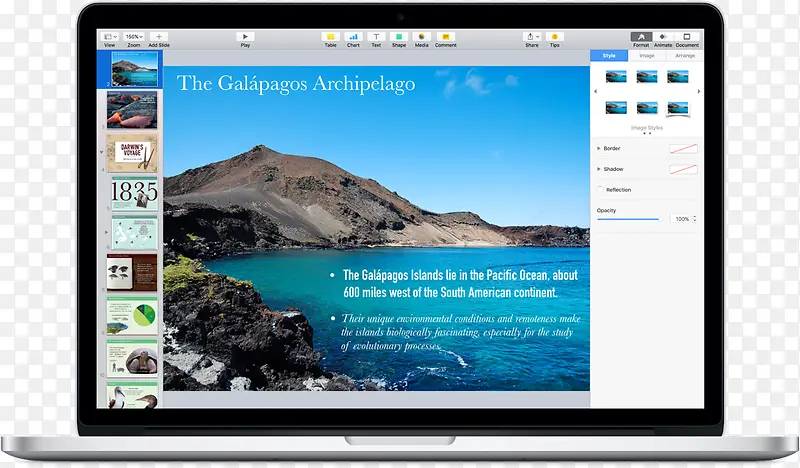
Task: Switch to the Image tab
Action: click(x=647, y=56)
